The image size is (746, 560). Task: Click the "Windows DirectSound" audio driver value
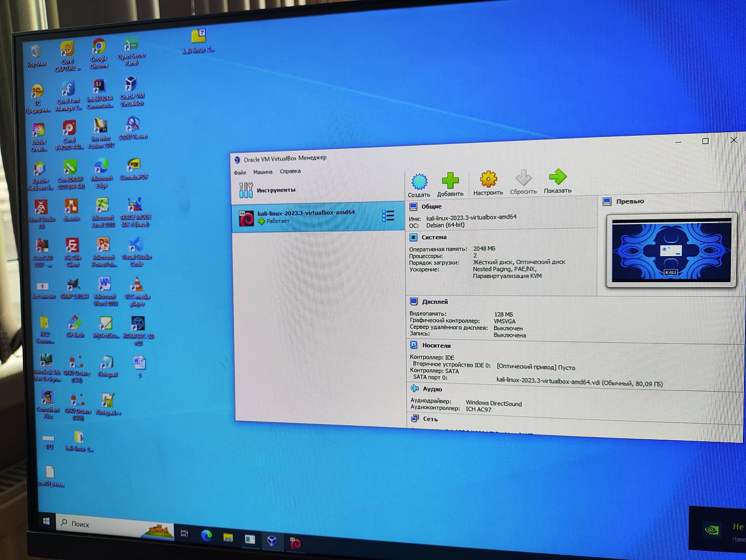pos(494,403)
